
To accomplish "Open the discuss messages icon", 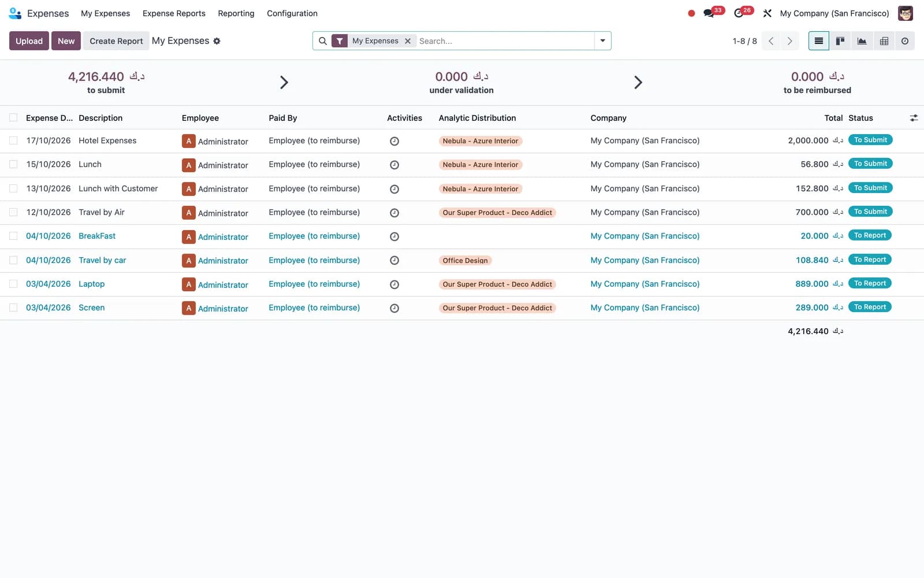I will point(709,13).
